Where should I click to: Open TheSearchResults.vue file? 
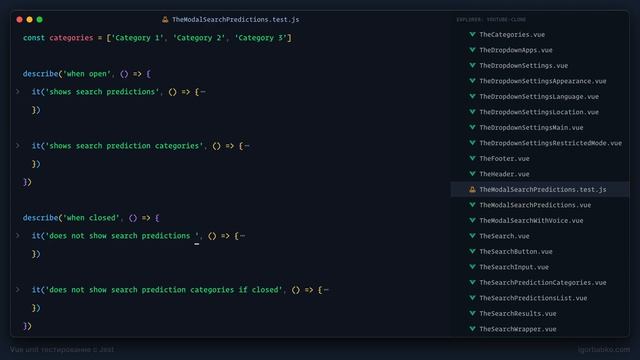coord(518,314)
